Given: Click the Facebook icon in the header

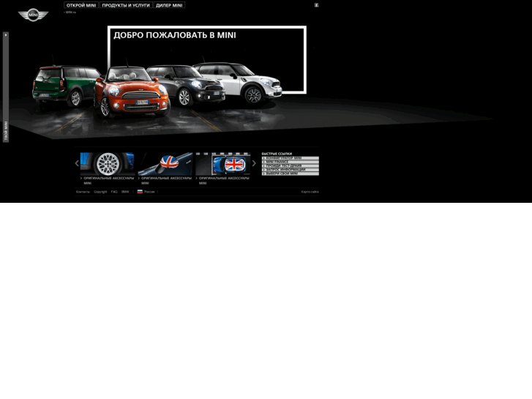Looking at the screenshot, I should coord(316,5).
